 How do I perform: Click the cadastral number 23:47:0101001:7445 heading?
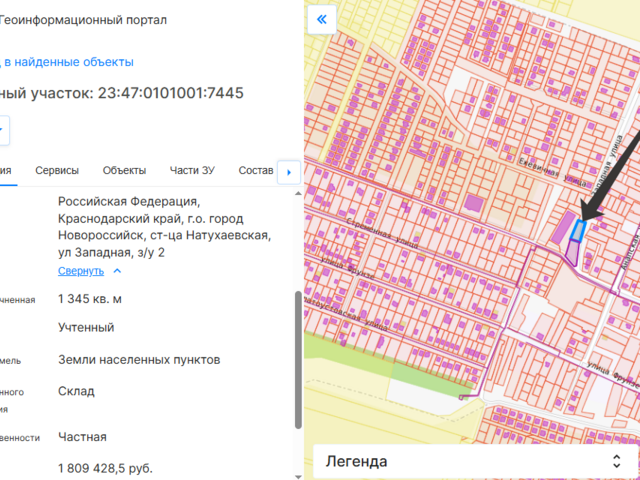pos(170,93)
